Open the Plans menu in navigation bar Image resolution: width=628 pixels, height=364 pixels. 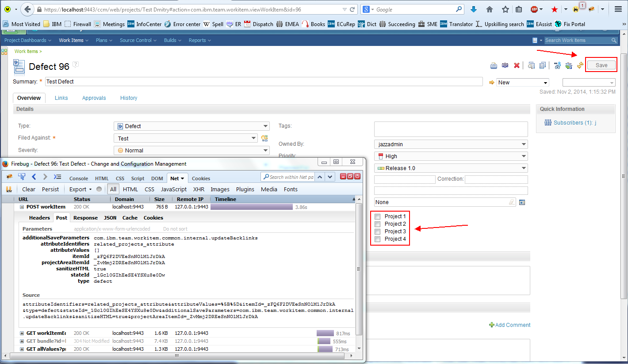[x=104, y=40]
